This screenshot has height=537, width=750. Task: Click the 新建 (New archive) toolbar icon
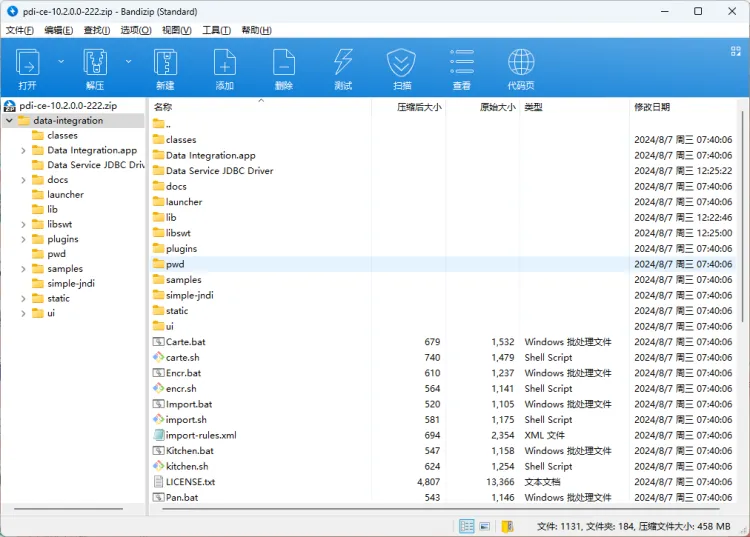point(165,62)
